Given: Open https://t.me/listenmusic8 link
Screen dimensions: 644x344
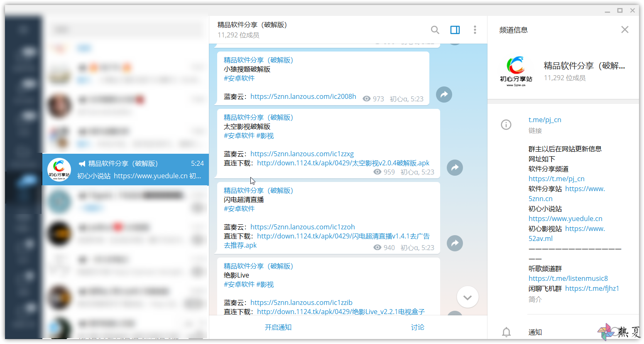Looking at the screenshot, I should coord(568,278).
